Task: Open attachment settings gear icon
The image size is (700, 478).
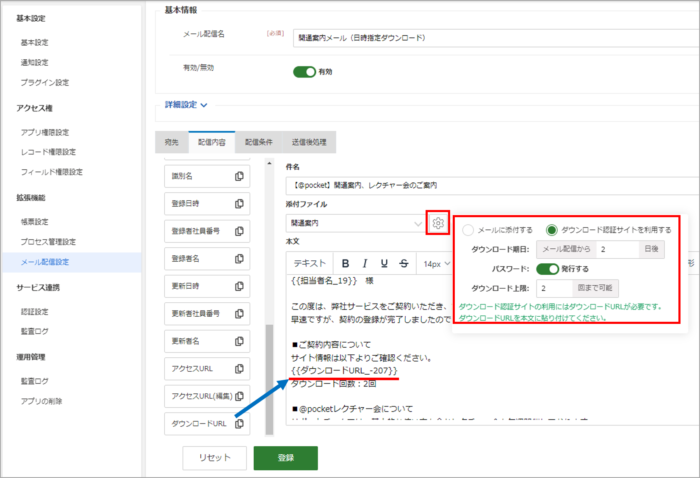Action: click(438, 223)
